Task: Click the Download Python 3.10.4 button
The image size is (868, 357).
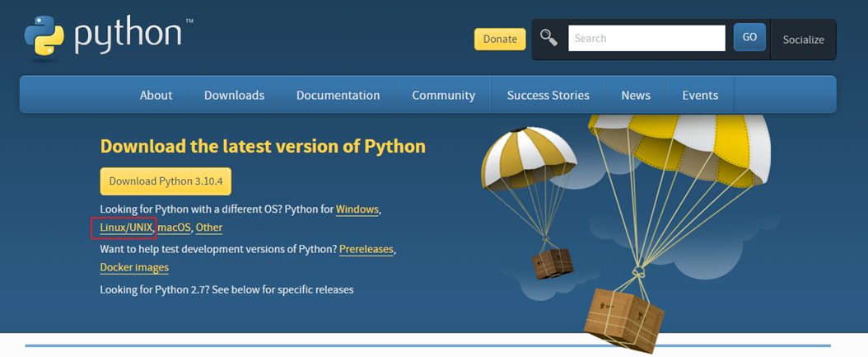Action: pyautogui.click(x=166, y=181)
